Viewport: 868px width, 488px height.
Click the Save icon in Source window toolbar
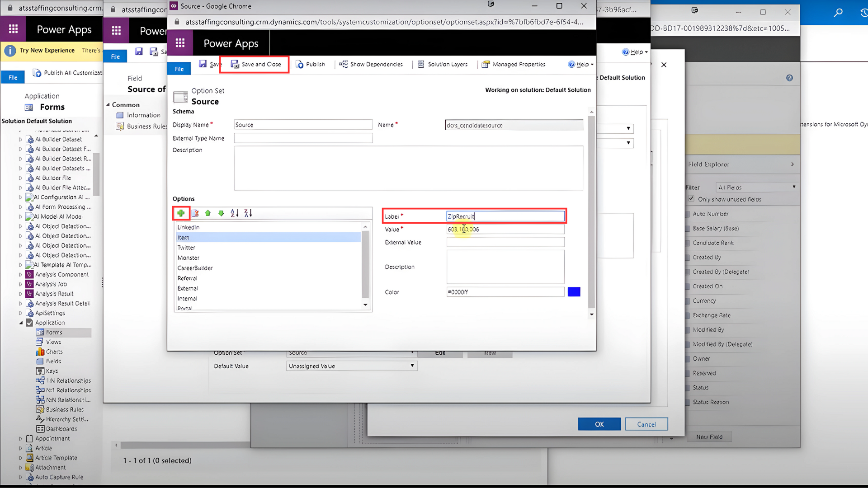click(x=203, y=64)
